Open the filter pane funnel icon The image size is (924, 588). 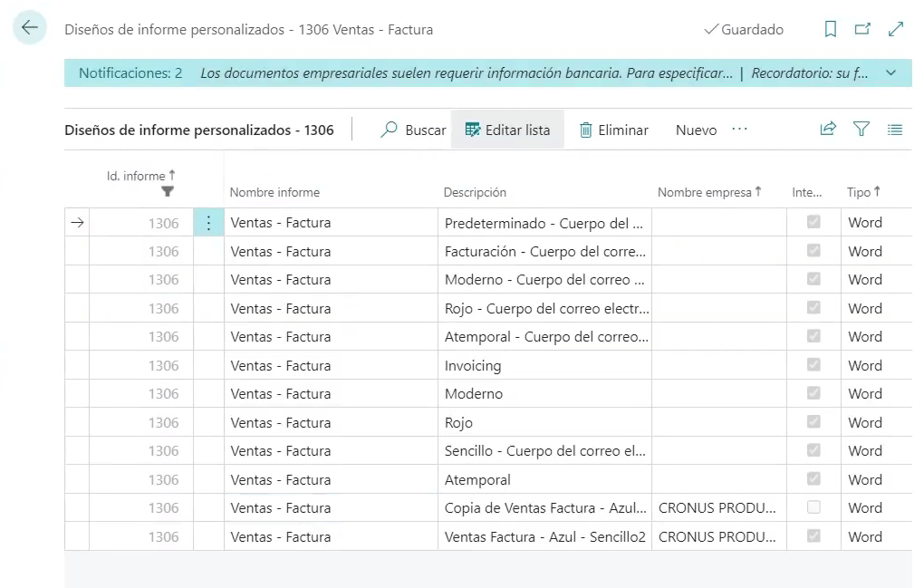tap(861, 130)
